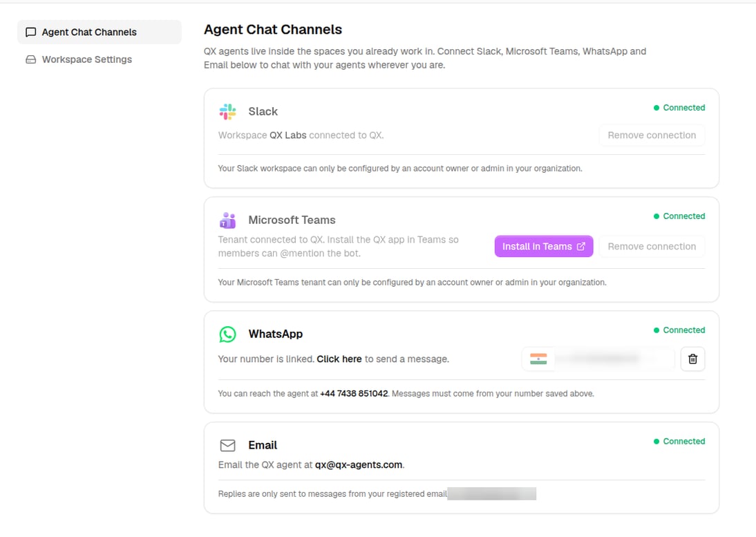
Task: Click the green status dot on Slack card
Action: click(656, 108)
